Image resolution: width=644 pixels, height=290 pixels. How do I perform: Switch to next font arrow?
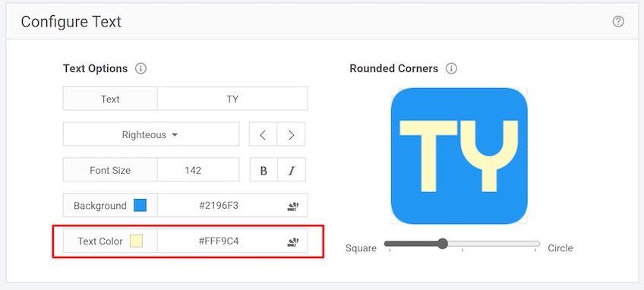291,134
